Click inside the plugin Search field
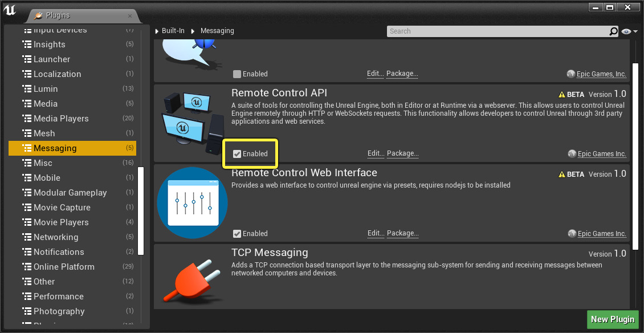 click(496, 31)
